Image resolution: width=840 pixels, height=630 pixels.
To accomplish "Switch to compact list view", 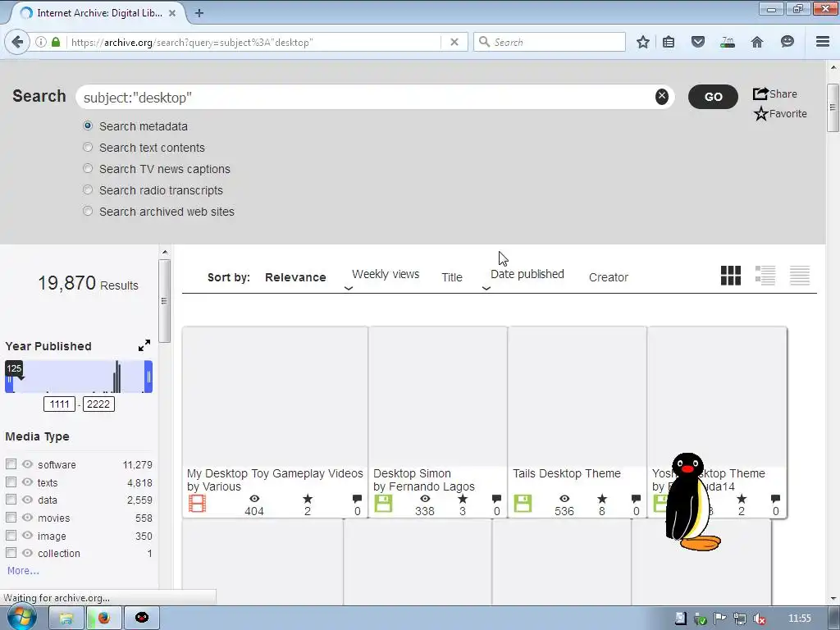I will 799,276.
